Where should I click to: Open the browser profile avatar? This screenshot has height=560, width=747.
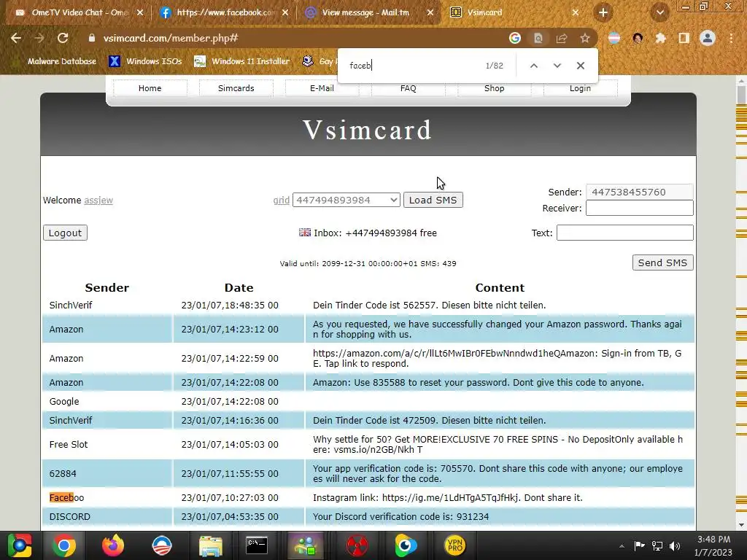[708, 38]
